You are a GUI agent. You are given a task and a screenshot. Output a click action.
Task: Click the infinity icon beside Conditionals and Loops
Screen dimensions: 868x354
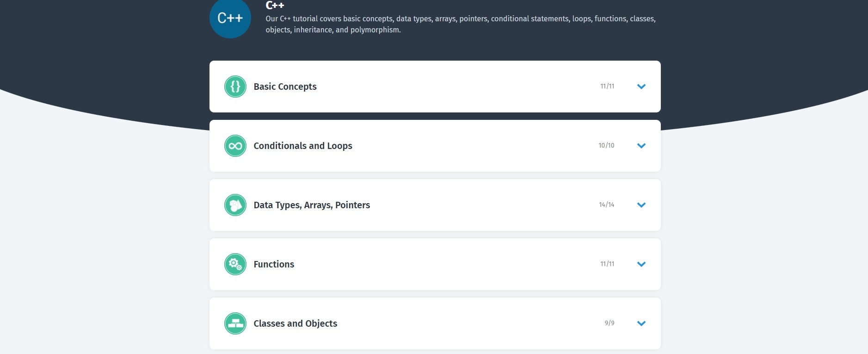coord(235,145)
